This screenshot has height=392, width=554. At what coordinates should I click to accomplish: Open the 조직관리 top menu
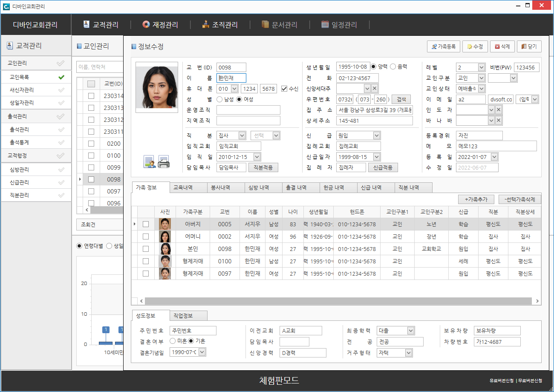click(x=220, y=25)
